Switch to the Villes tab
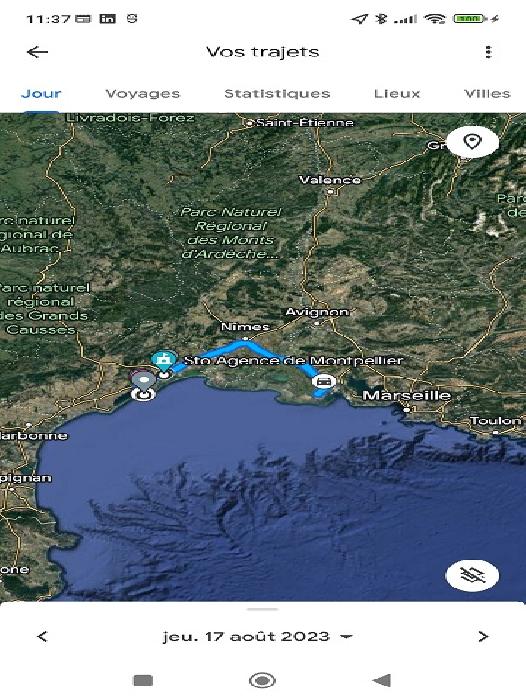 [487, 94]
